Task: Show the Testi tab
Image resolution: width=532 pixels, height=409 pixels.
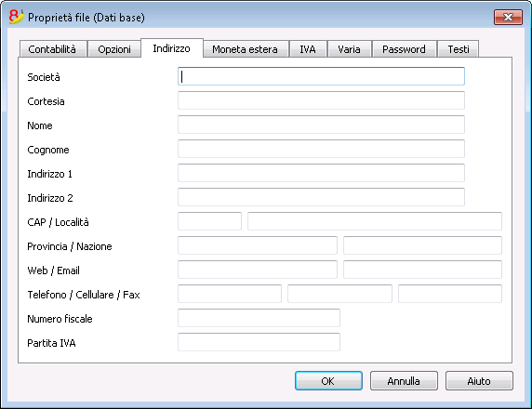Action: coord(458,49)
